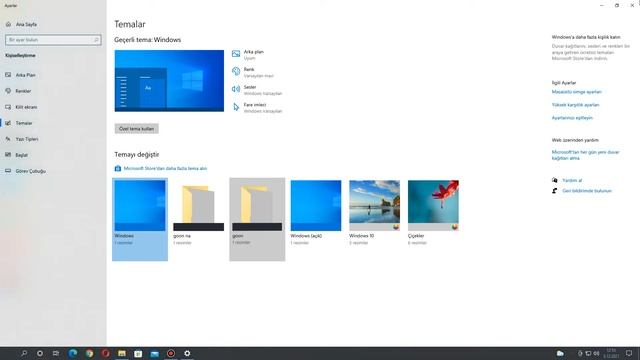This screenshot has width=640, height=360.
Task: Click the taskbar clock and date
Action: [x=611, y=353]
